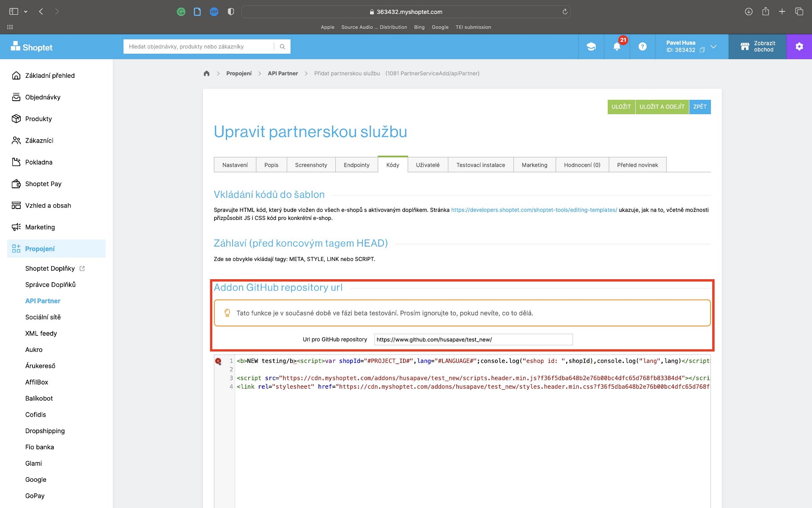Expand sidebar dropdown arrow in Safari toolbar
This screenshot has width=812, height=508.
tap(26, 12)
